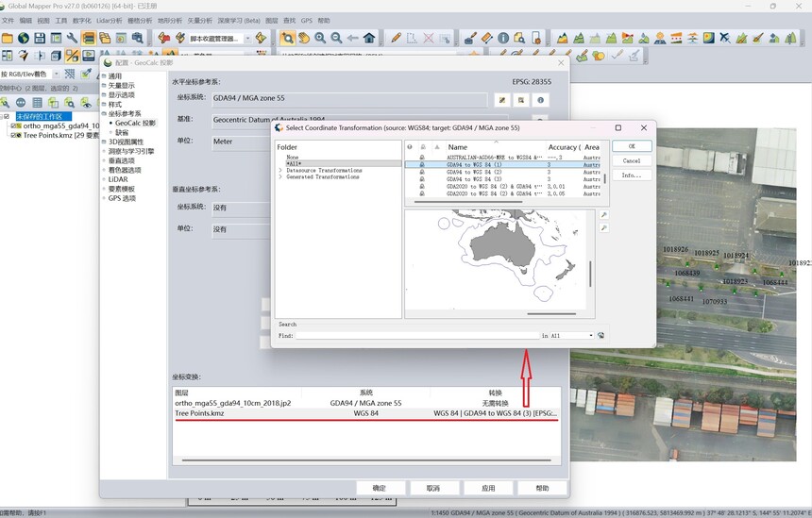Open the 文件 menu
The image size is (812, 518).
point(8,21)
